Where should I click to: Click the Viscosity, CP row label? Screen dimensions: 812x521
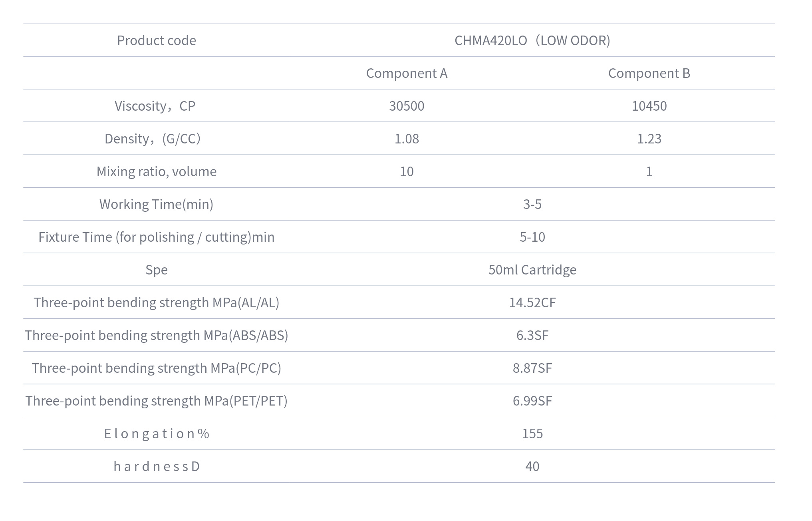pyautogui.click(x=155, y=106)
